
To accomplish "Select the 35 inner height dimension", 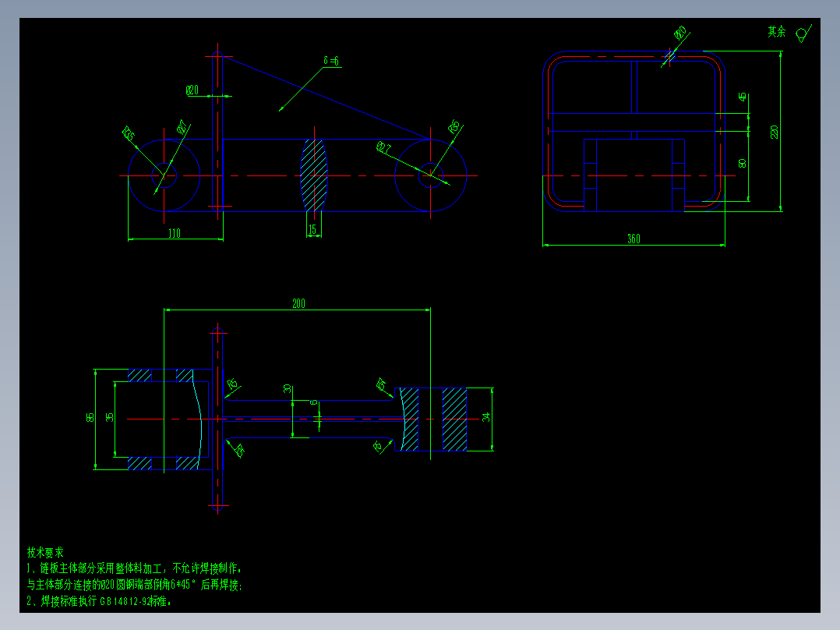I will [110, 417].
